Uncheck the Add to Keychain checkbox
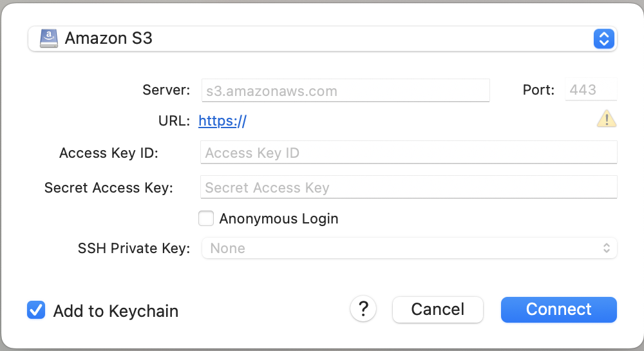This screenshot has width=644, height=351. point(36,310)
